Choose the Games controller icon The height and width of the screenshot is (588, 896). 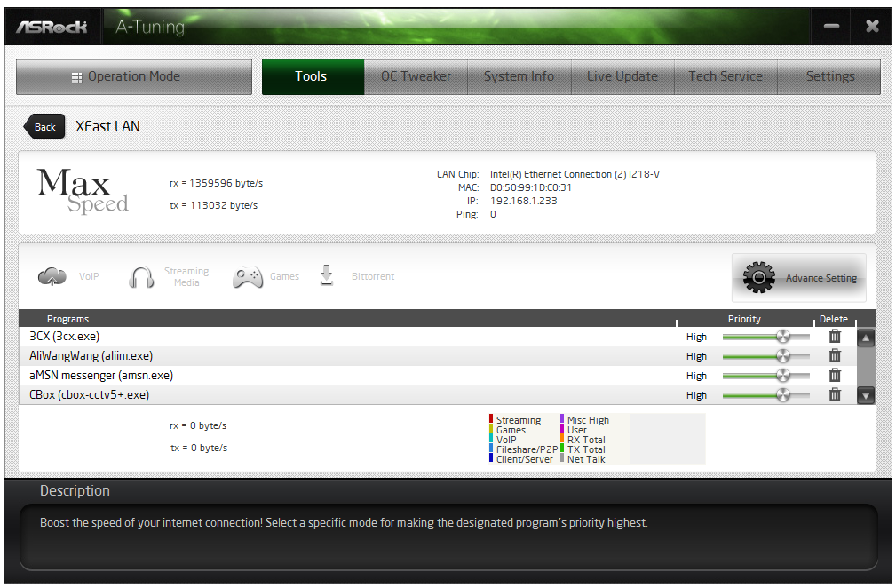(248, 277)
